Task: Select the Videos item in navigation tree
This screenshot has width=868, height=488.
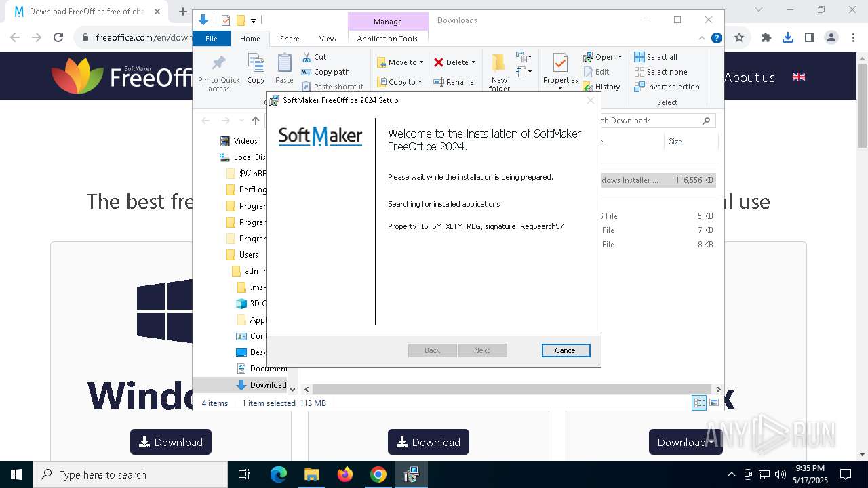Action: [239, 141]
